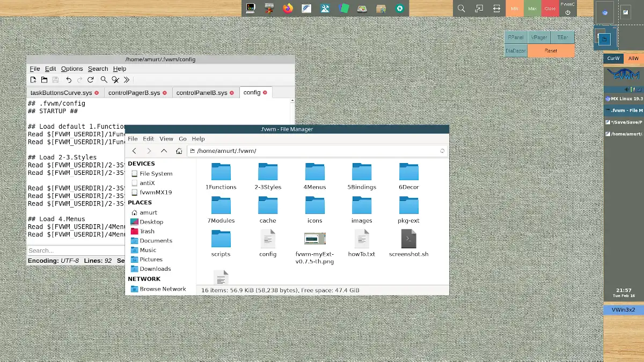Go to home folder in File Manager
644x362 pixels.
pyautogui.click(x=179, y=151)
